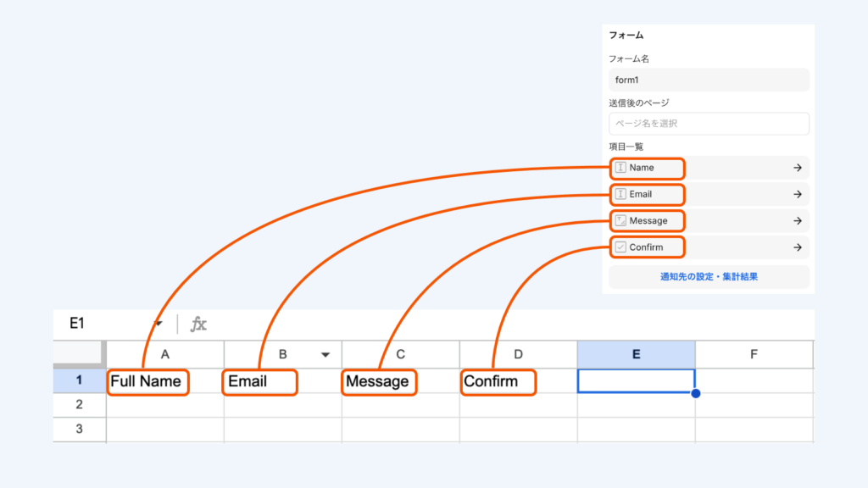Click the 通知先の設定・集計結果 button
Image resolution: width=868 pixels, height=488 pixels.
709,277
